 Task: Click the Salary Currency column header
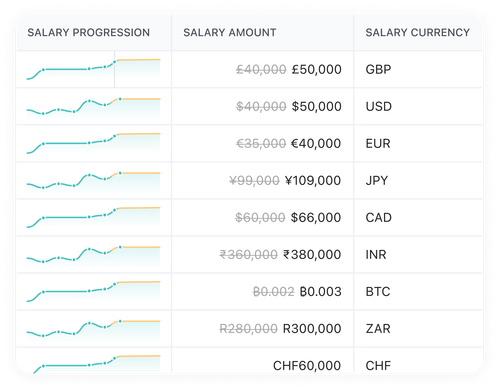[x=418, y=33]
